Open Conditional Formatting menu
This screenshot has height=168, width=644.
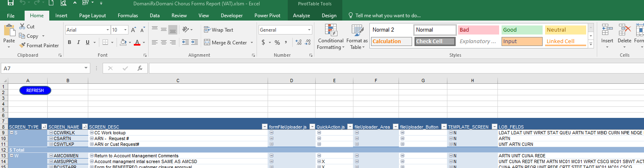pos(330,37)
